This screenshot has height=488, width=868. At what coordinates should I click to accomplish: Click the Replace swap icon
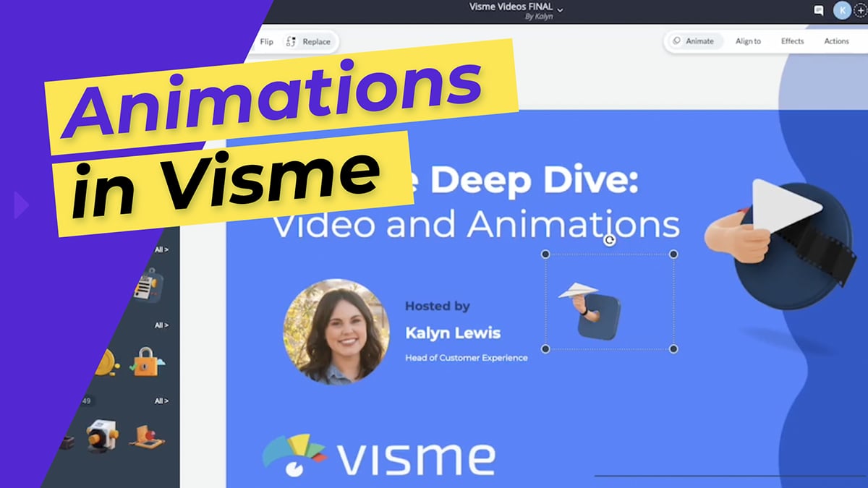[x=291, y=42]
